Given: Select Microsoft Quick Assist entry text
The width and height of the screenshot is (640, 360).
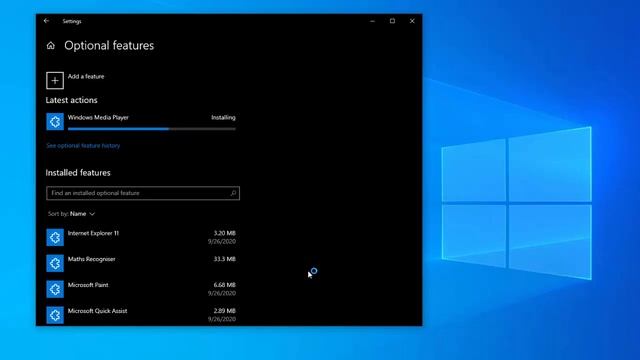Looking at the screenshot, I should tap(97, 311).
